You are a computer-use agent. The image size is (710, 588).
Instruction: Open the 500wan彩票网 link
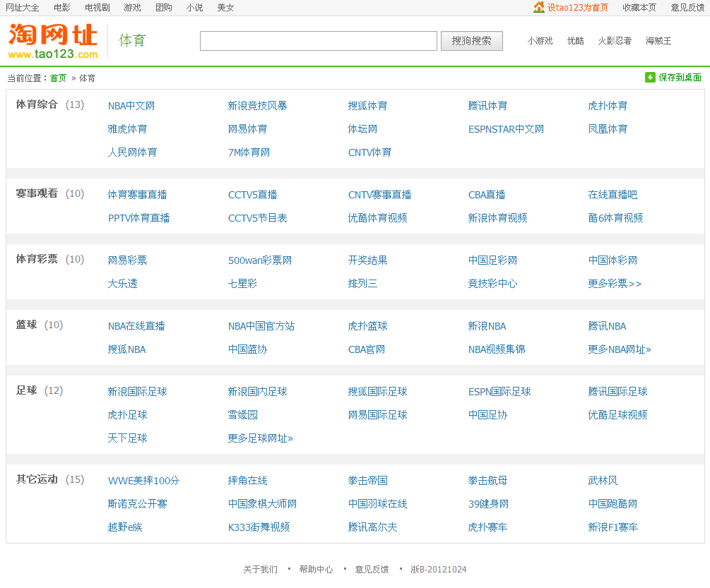(259, 260)
